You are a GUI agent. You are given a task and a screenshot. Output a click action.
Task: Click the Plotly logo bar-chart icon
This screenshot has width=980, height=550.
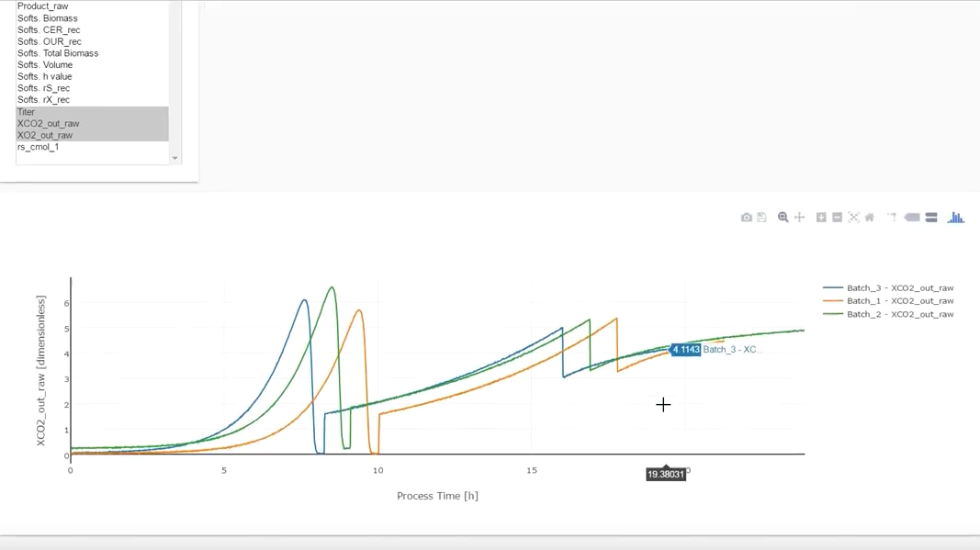pos(956,218)
